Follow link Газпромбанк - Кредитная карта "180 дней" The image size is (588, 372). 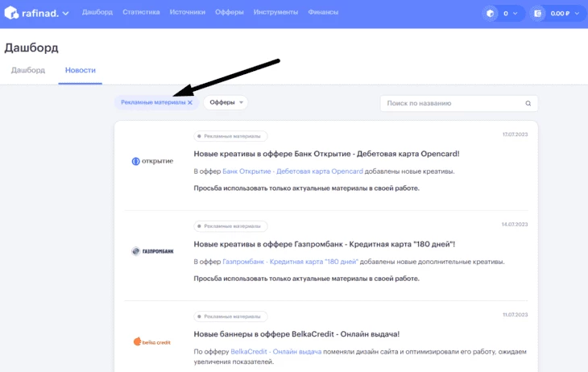[x=290, y=262]
